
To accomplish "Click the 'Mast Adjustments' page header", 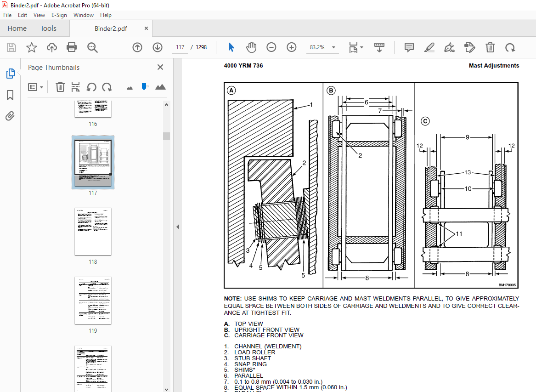I will pyautogui.click(x=494, y=66).
